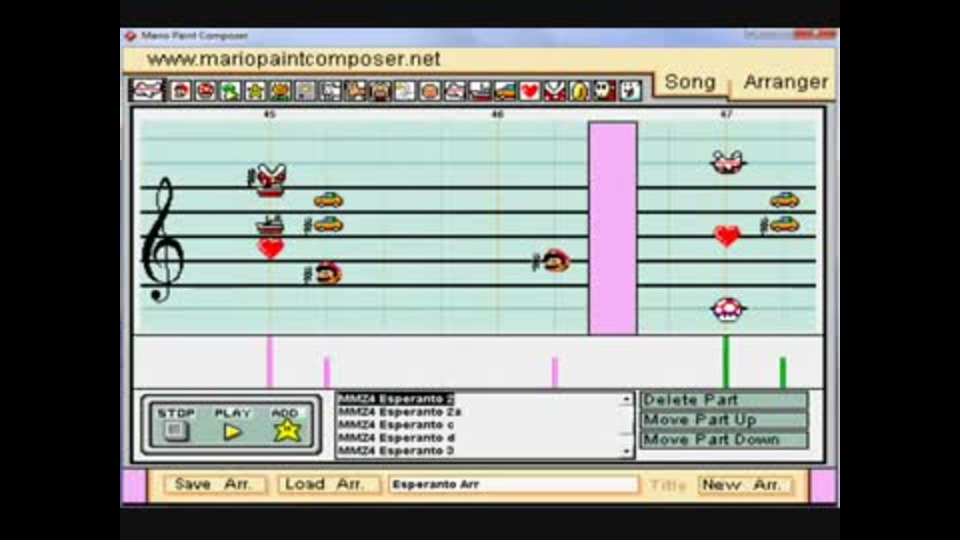The width and height of the screenshot is (960, 540).
Task: Select 'MMZ4 Esperanto d' in the parts list
Action: 396,438
